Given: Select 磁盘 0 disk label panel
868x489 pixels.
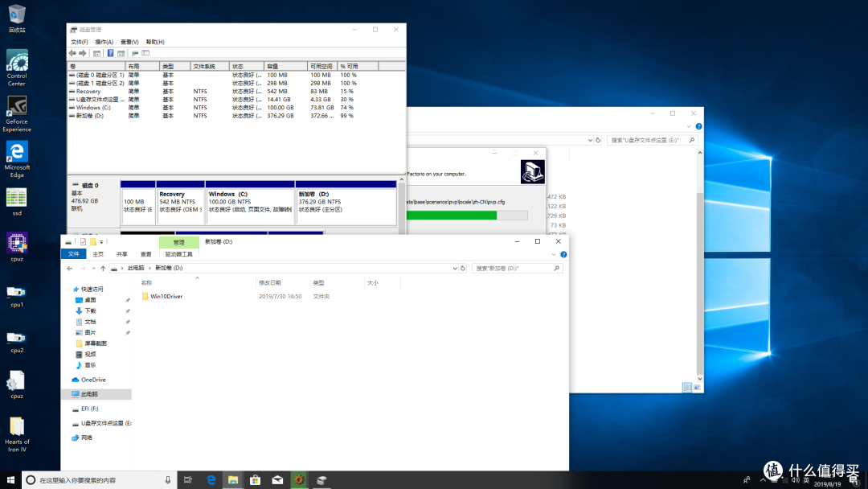Looking at the screenshot, I should coord(93,202).
